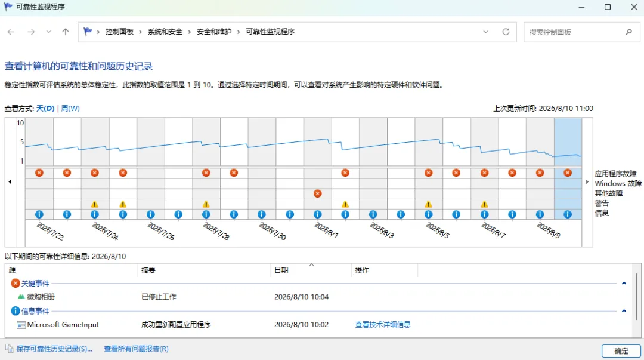Viewport: 644px width, 360px height.
Task: Click the 确定 button
Action: [621, 351]
